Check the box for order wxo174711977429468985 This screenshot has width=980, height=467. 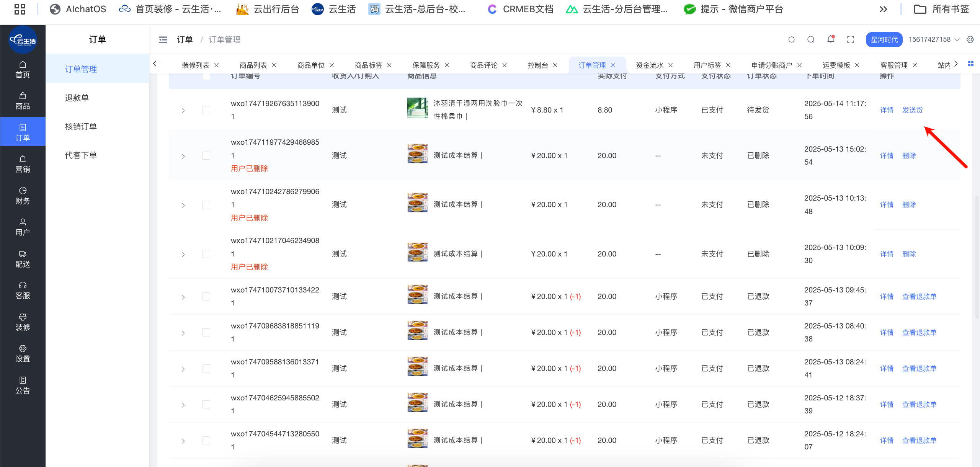click(206, 156)
